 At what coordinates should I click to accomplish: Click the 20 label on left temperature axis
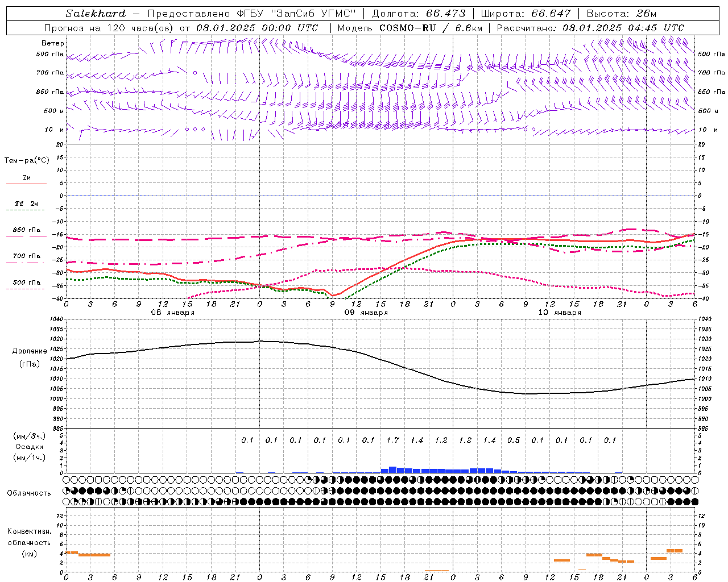pyautogui.click(x=59, y=145)
